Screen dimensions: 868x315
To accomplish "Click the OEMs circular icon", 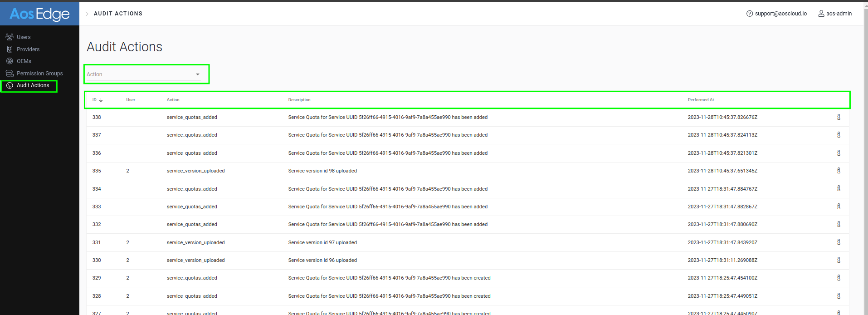I will (10, 61).
